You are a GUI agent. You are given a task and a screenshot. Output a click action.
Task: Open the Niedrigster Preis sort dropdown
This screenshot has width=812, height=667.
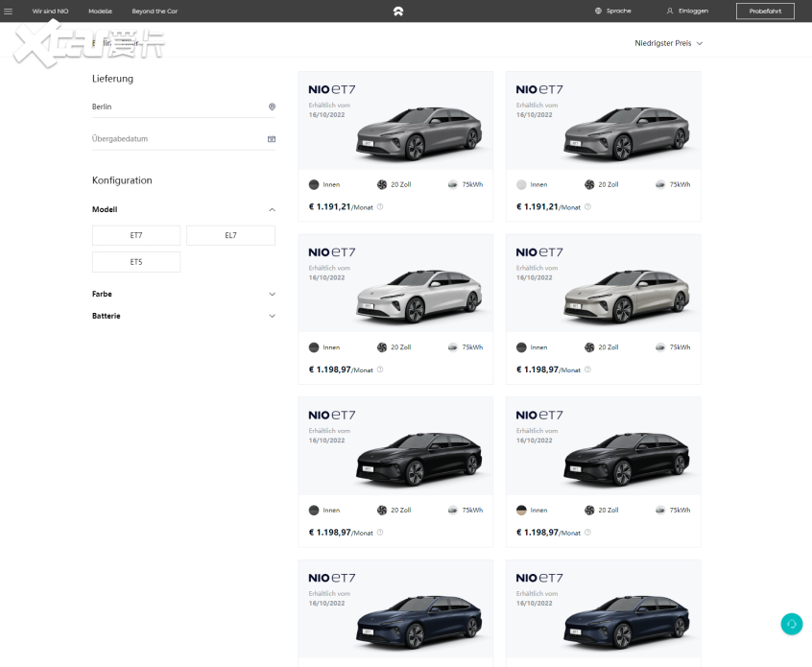669,43
